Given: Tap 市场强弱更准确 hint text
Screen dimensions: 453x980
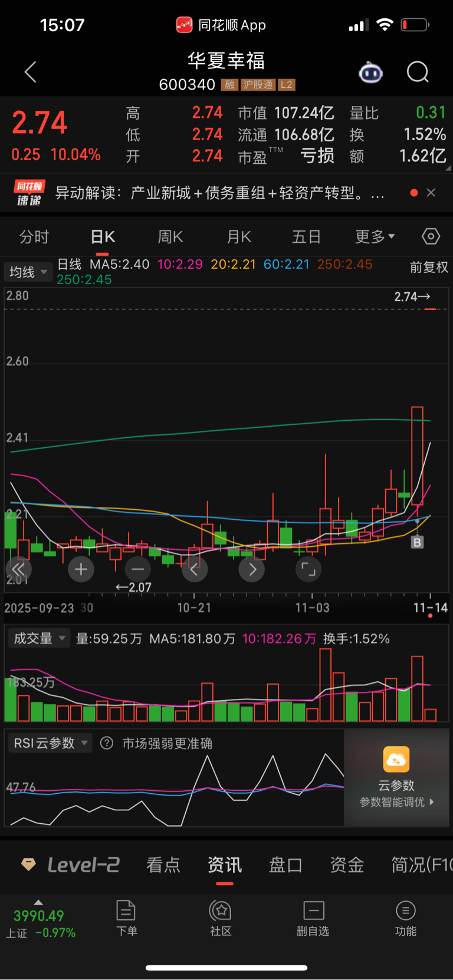Looking at the screenshot, I should pos(167,743).
